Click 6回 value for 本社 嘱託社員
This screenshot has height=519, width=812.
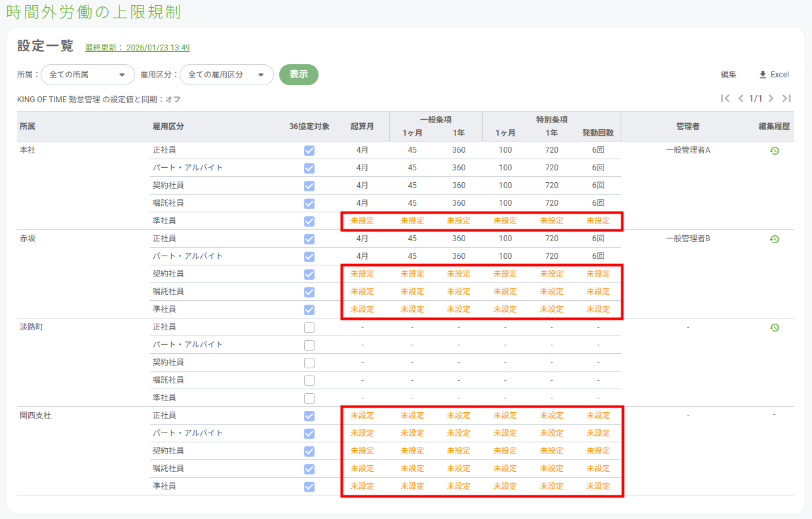[598, 203]
